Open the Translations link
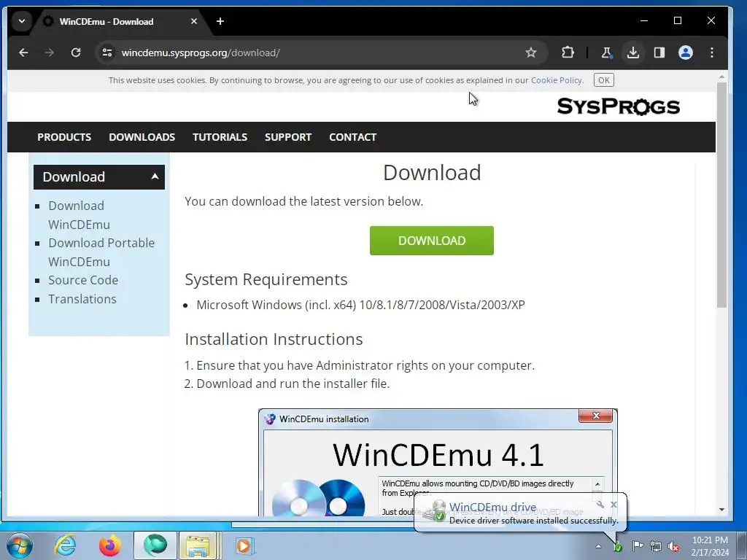The height and width of the screenshot is (560, 747). 82,299
